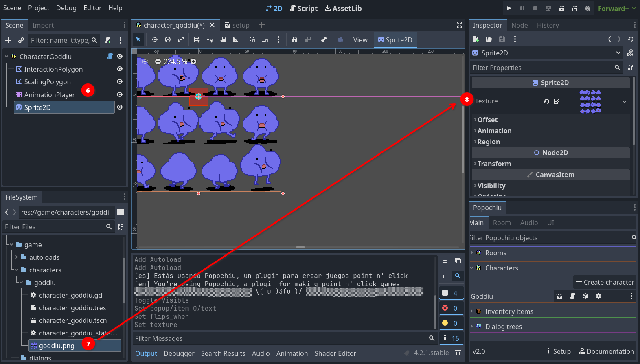Select the Rotate Mode tool
Screen dimensions: 640x364
(168, 39)
